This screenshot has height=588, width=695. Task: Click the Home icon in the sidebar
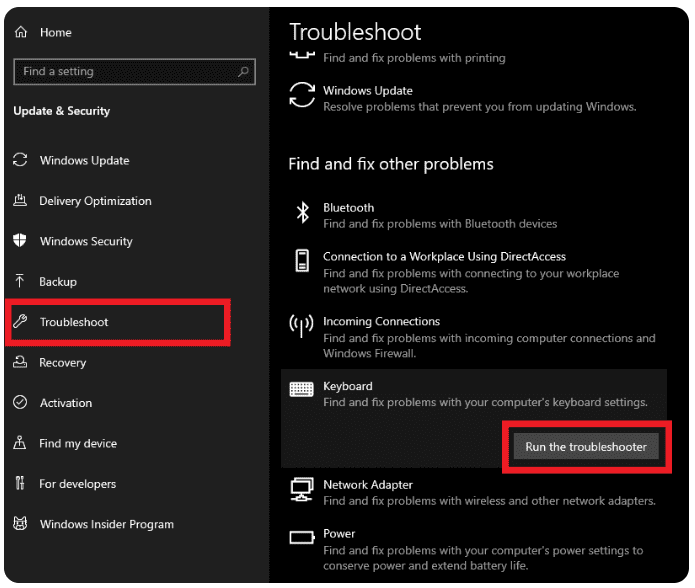21,32
